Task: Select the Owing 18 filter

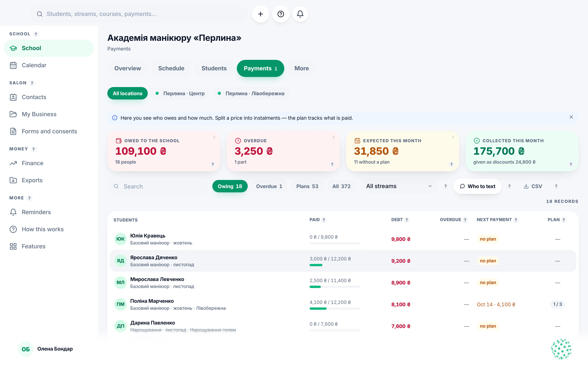Action: (230, 186)
